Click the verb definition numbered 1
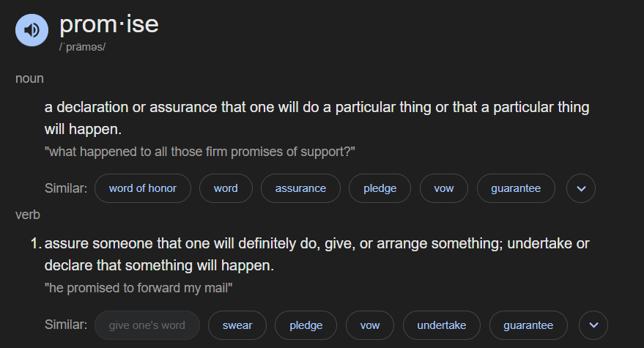 (317, 254)
